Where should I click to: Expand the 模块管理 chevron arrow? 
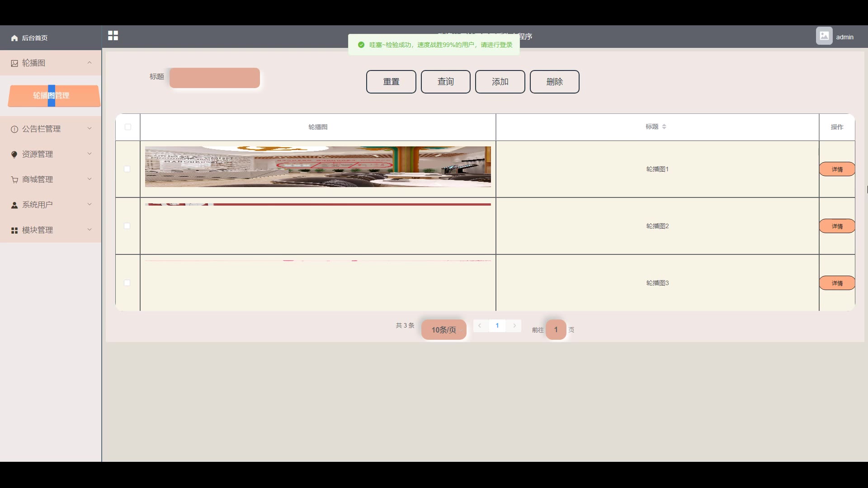click(90, 230)
